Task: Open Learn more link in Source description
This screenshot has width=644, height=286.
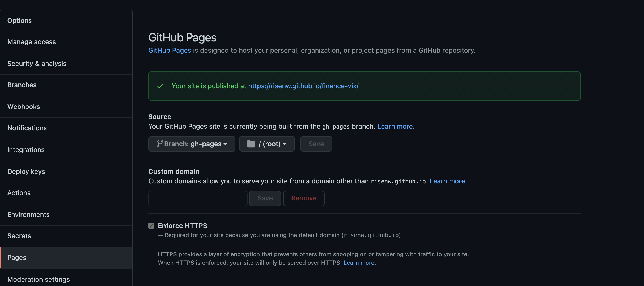Action: (x=395, y=126)
